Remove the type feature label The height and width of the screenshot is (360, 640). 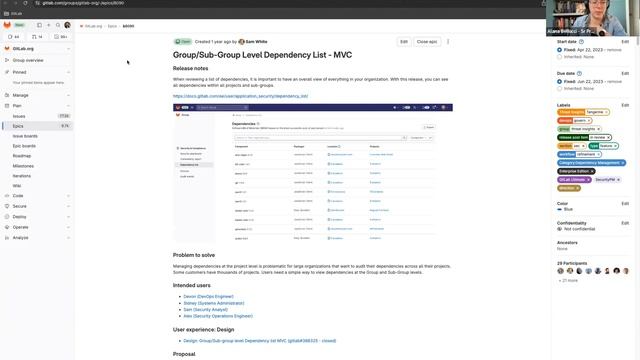coord(615,146)
